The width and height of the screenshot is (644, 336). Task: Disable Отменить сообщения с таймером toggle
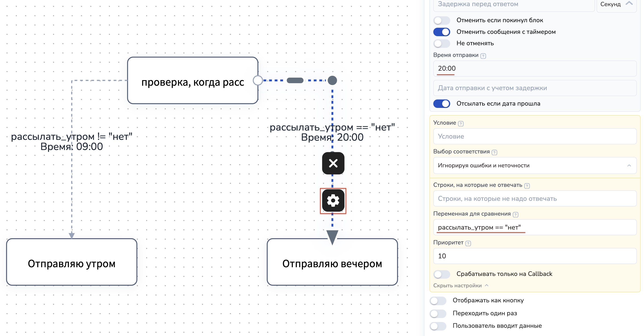tap(442, 32)
